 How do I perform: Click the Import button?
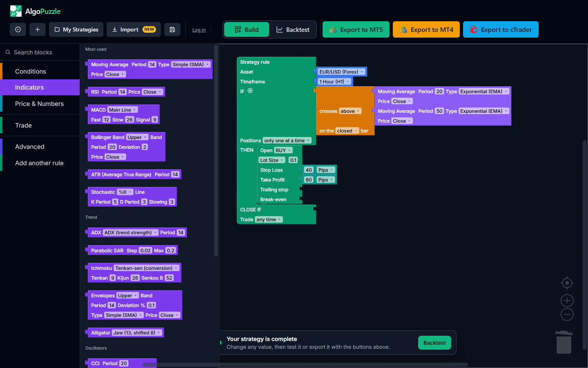(134, 29)
